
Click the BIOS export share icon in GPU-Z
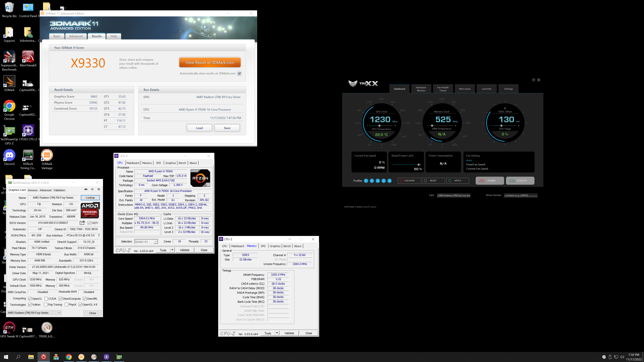82,223
